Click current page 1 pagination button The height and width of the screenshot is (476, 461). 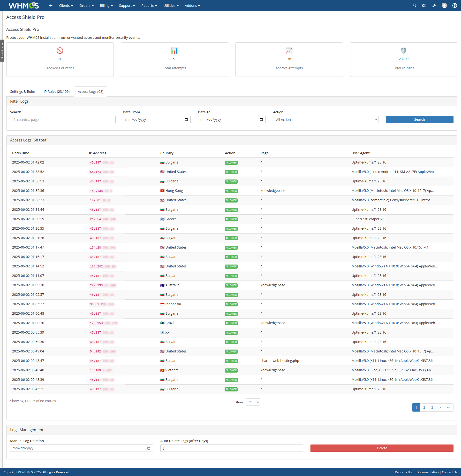tap(416, 407)
